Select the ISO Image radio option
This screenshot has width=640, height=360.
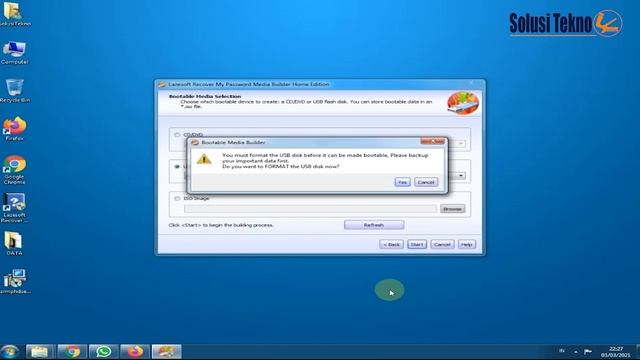coord(177,198)
